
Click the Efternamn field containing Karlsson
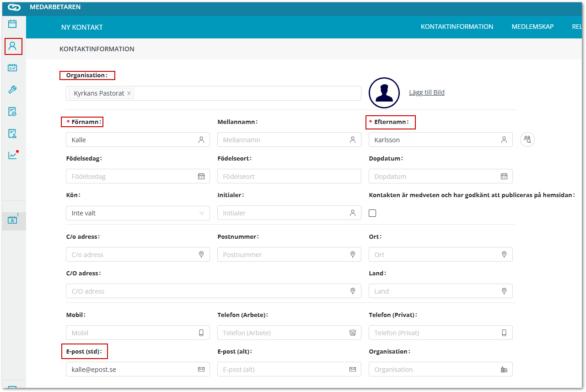tap(441, 140)
